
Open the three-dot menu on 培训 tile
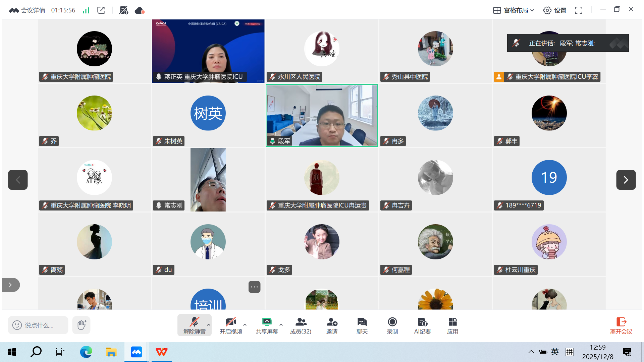[254, 287]
